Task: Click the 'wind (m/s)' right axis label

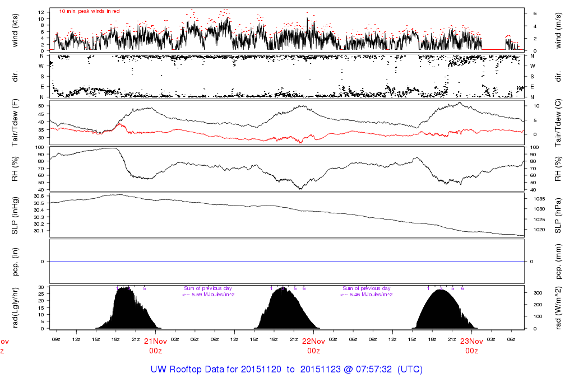Action: pyautogui.click(x=558, y=30)
